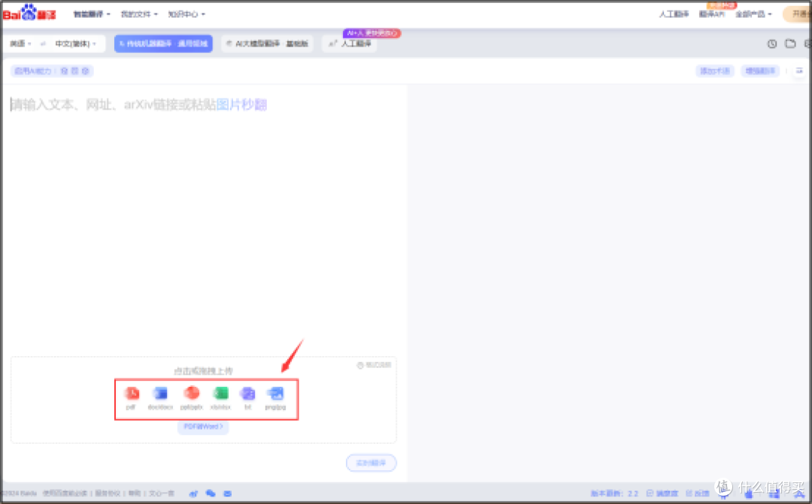Open the folder collection icon
812x504 pixels.
(x=790, y=44)
